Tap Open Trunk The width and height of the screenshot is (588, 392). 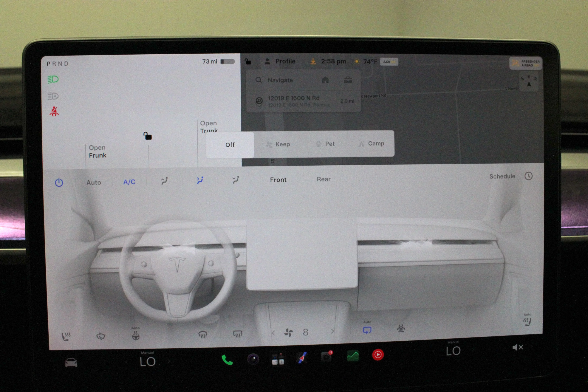209,127
